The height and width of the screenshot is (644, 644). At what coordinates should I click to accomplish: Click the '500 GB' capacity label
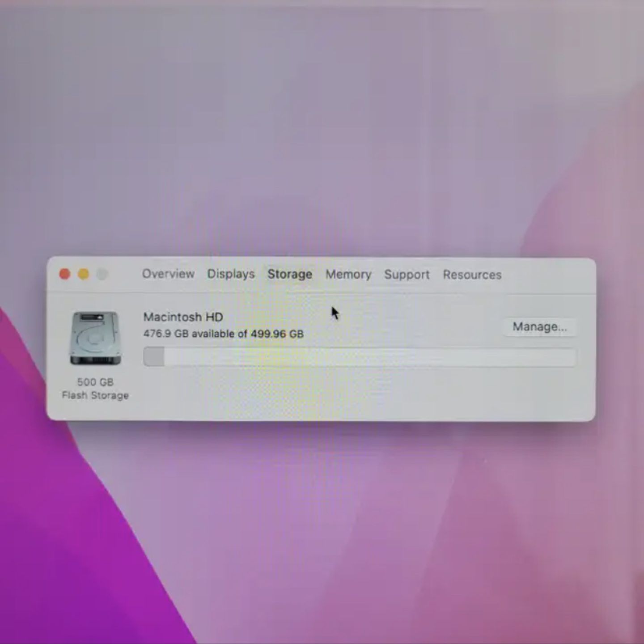pyautogui.click(x=95, y=382)
